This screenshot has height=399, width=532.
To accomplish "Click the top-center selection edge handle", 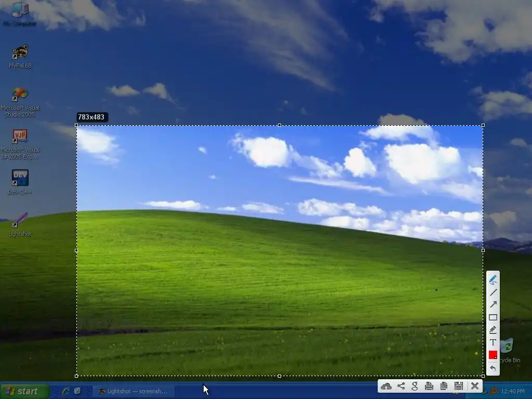I will coord(280,125).
